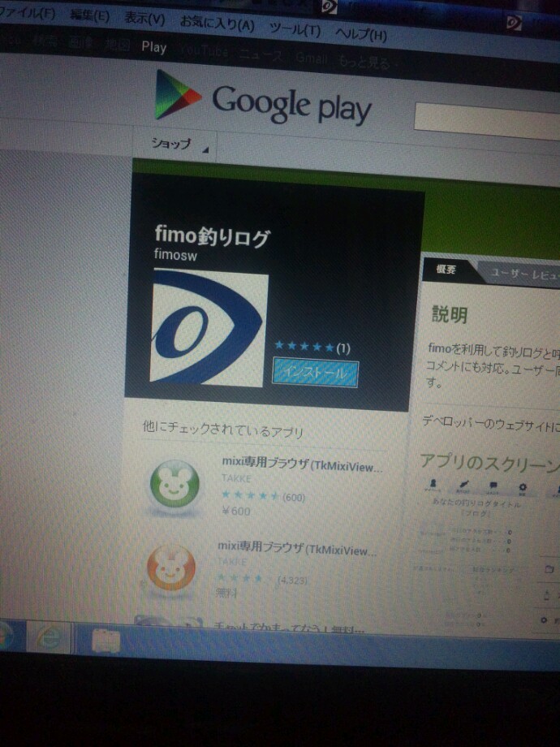The height and width of the screenshot is (747, 560).
Task: Open Gmail from the Google top bar
Action: [x=311, y=58]
